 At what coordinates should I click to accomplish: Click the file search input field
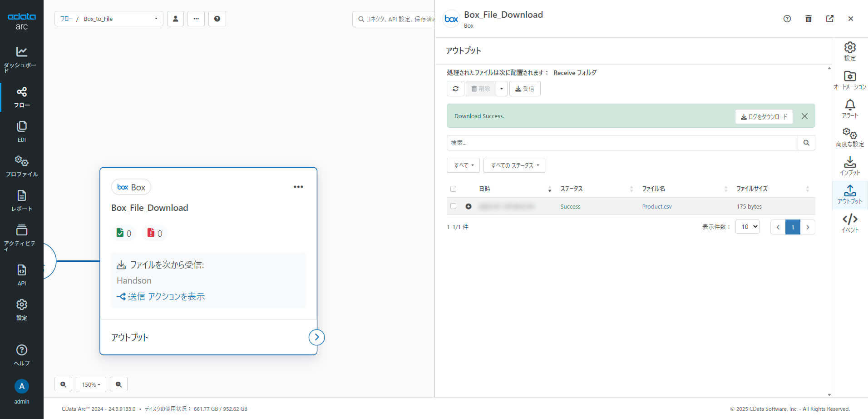pos(622,143)
